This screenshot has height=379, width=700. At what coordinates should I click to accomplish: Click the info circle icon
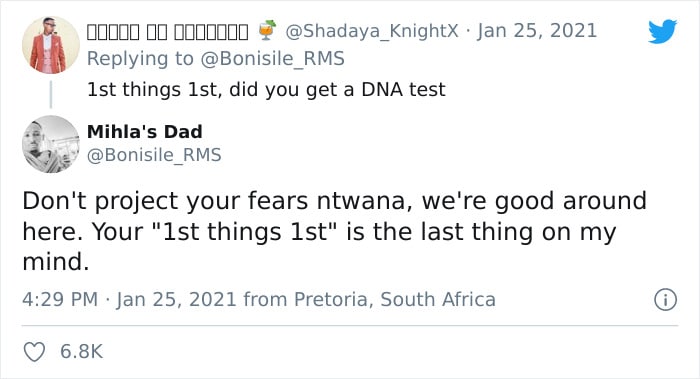[665, 300]
